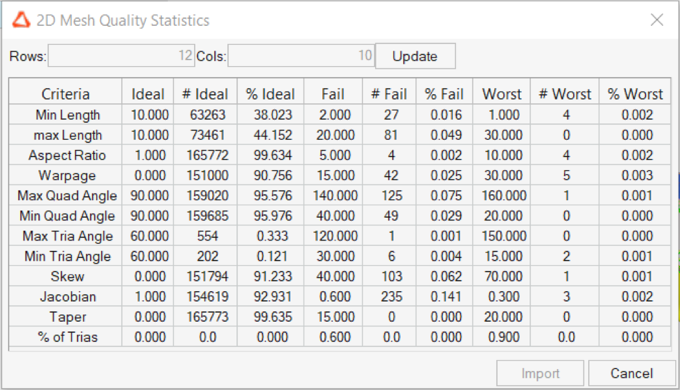This screenshot has width=680, height=390.
Task: Select the Min Tria Angle Ideal cell 60.000
Action: click(x=148, y=256)
